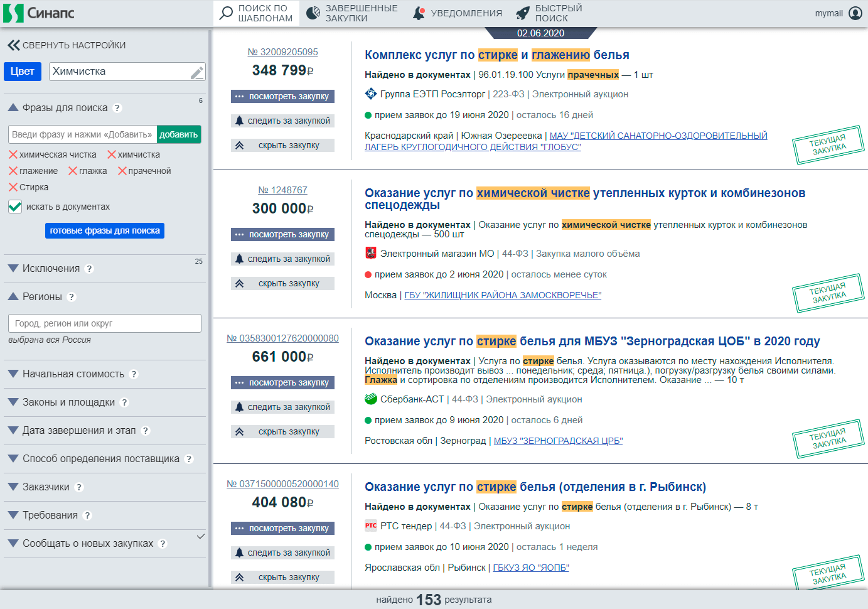The image size is (868, 609).
Task: Remove the phrase 'Стирка'
Action: (13, 187)
